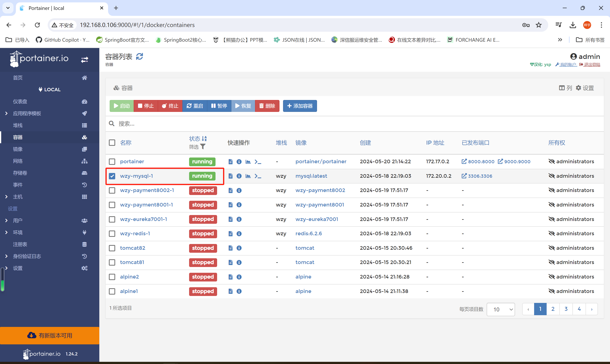Open inspect icon for tomcat82 row
Screen dimensions: 610x364
[239, 248]
